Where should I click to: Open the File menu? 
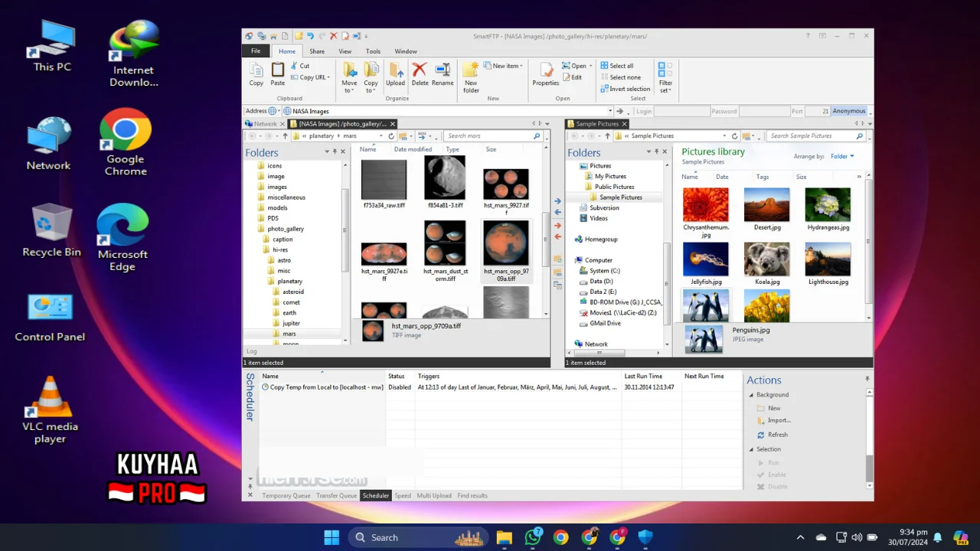point(256,51)
